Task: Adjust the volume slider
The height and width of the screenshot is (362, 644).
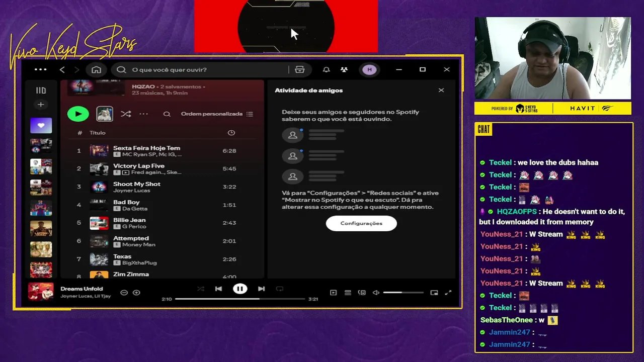Action: tap(404, 293)
